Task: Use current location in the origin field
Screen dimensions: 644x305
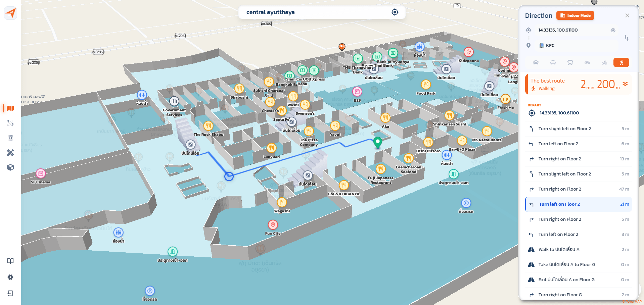Action: 613,30
